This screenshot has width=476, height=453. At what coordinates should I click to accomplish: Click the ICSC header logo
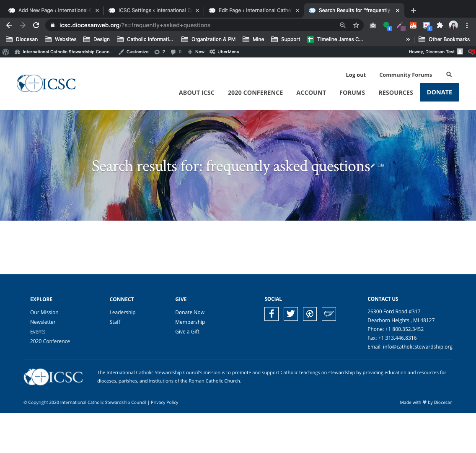tap(47, 83)
